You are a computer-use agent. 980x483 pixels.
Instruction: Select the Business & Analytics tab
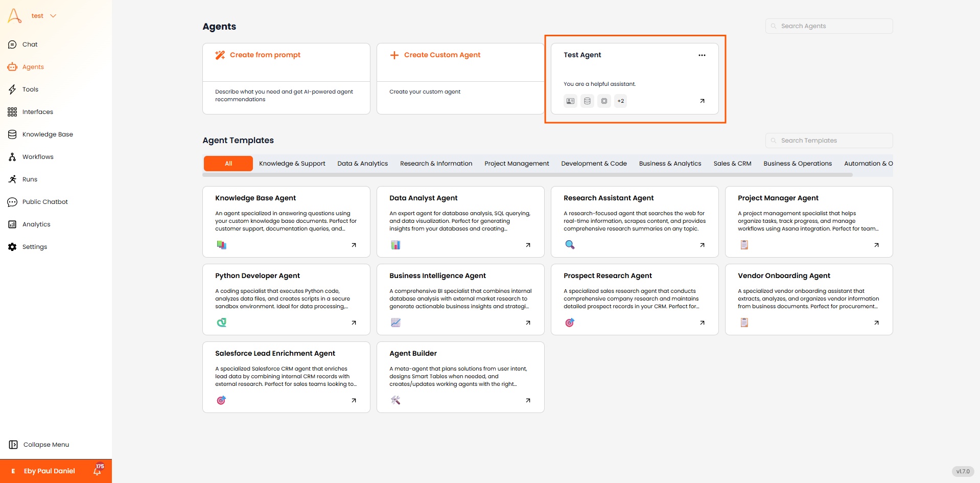point(670,164)
